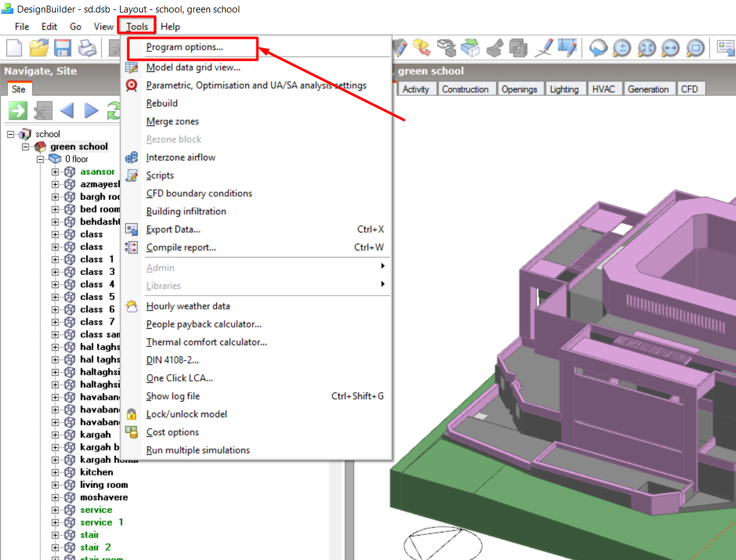This screenshot has width=736, height=560.
Task: Open the Help menu
Action: pyautogui.click(x=170, y=27)
